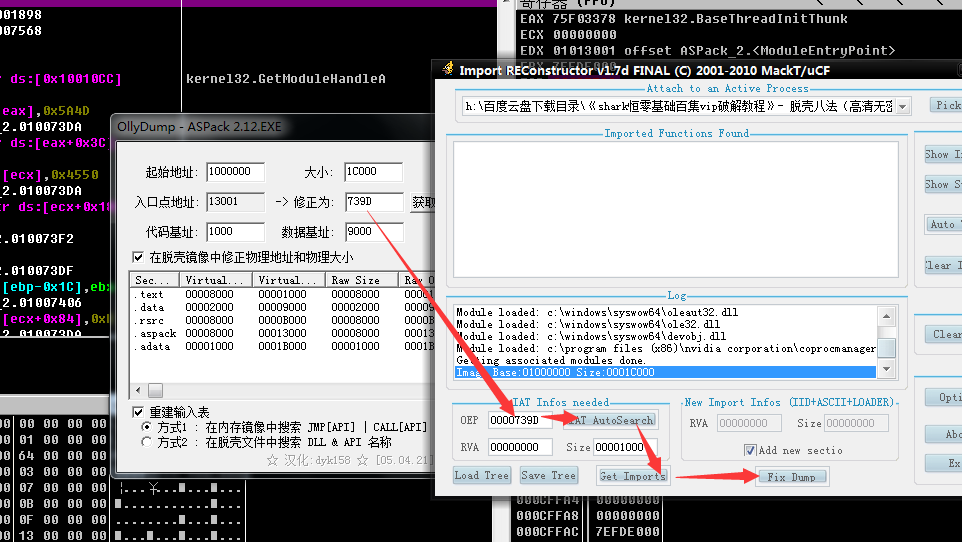Toggle the 重建输入表 checkbox in OllyDump
This screenshot has height=542, width=962.
138,412
